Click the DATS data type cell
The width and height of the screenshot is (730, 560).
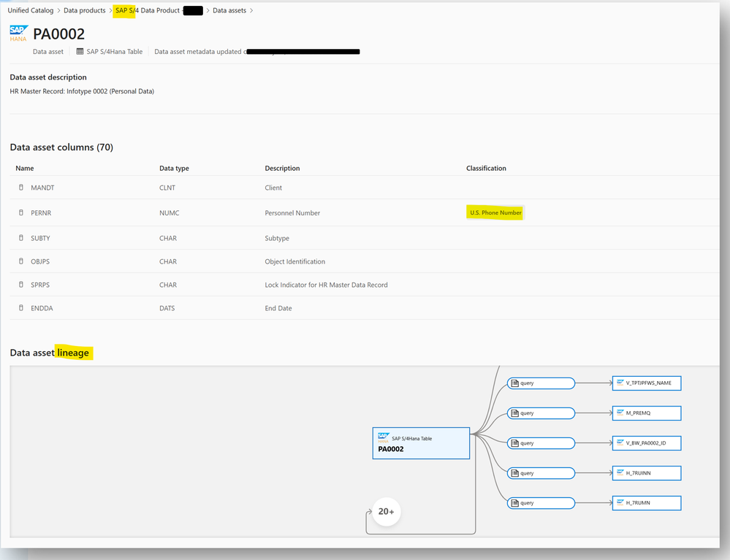167,308
